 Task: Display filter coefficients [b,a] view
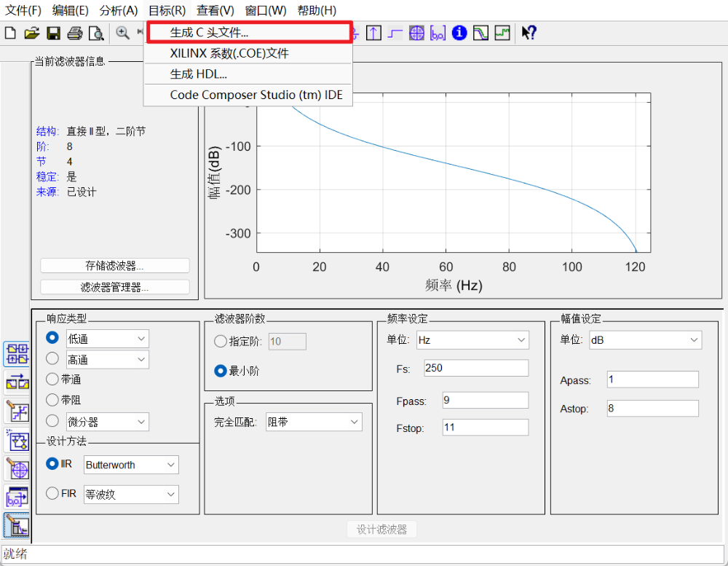click(438, 33)
